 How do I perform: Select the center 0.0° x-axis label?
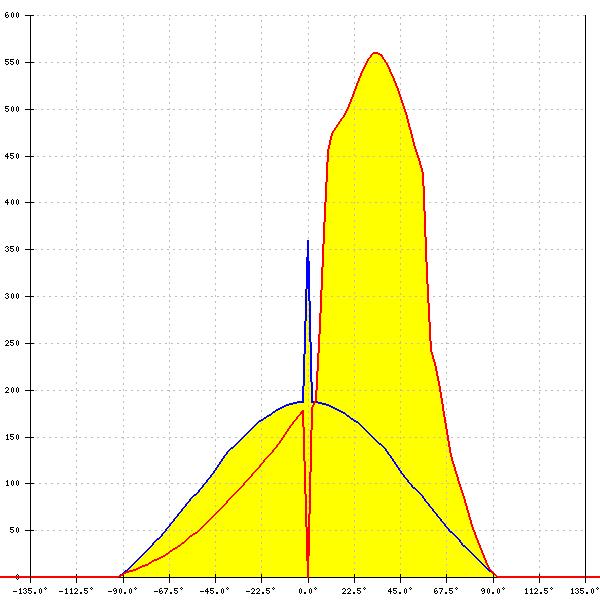[308, 591]
